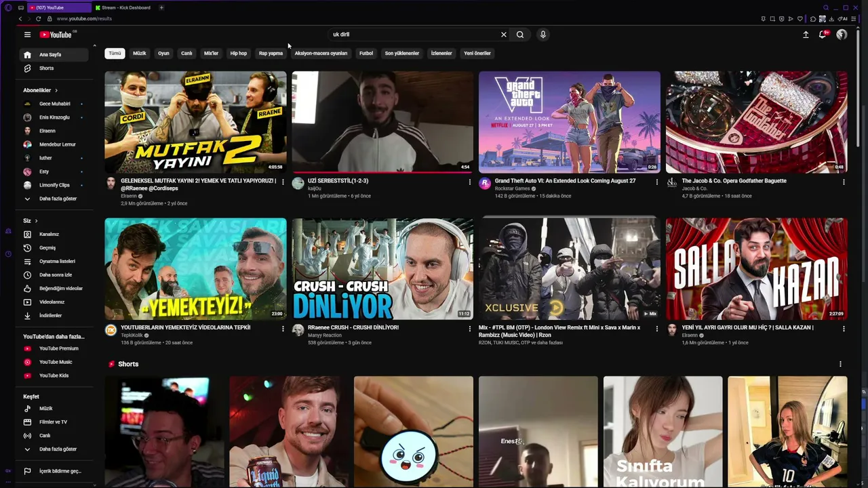Image resolution: width=868 pixels, height=488 pixels.
Task: Open Beğendiğim videolar liked videos
Action: point(54,289)
